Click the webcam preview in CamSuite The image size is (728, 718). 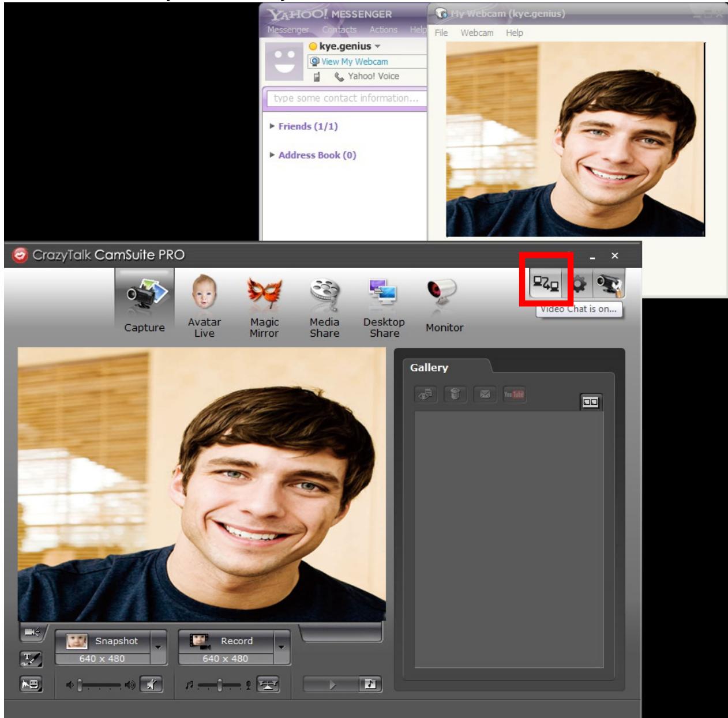201,484
